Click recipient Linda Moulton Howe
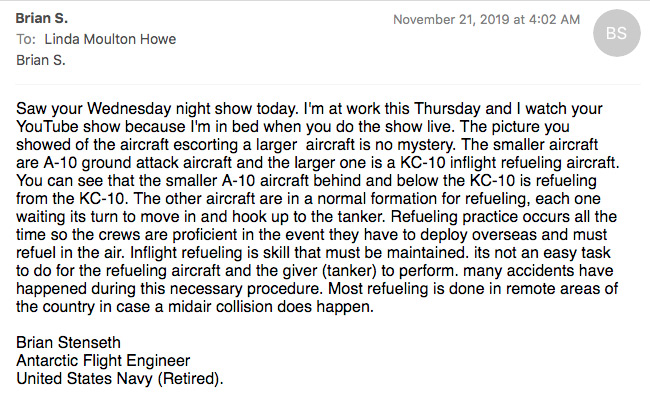The height and width of the screenshot is (412, 650). [x=110, y=39]
